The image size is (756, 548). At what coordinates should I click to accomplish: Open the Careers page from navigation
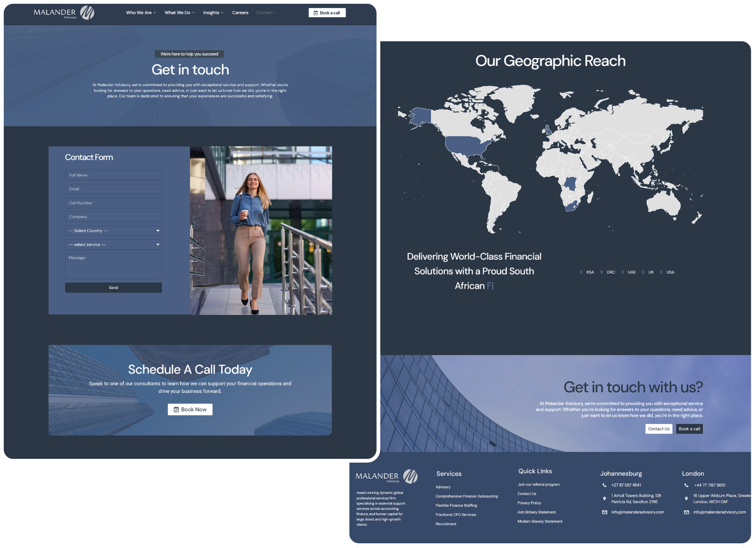tap(240, 13)
